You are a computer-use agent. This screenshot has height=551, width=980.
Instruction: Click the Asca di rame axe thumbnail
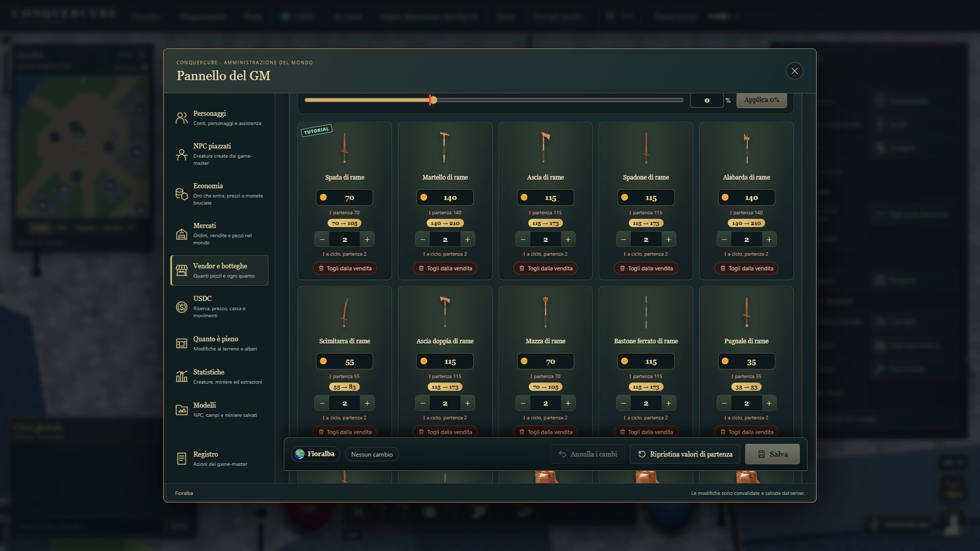[545, 147]
